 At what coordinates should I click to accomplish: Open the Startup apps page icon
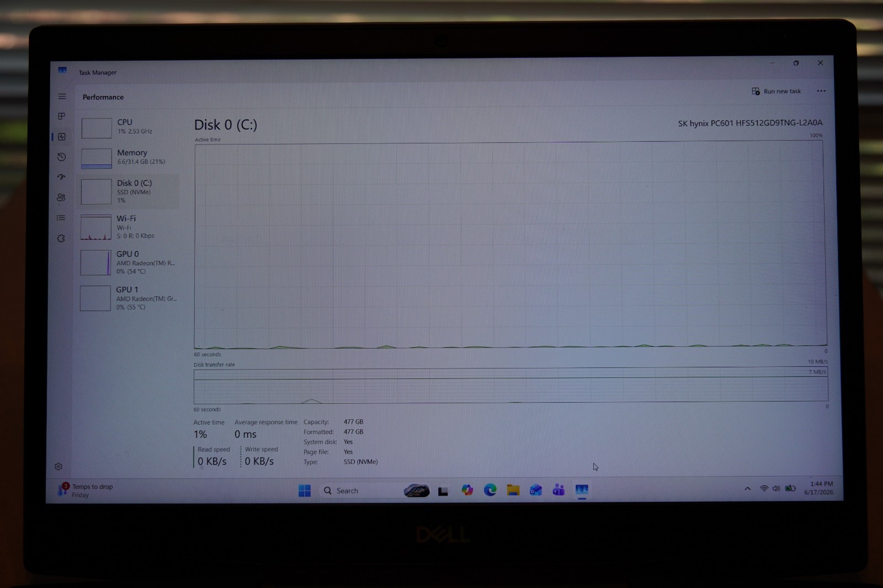[x=62, y=177]
